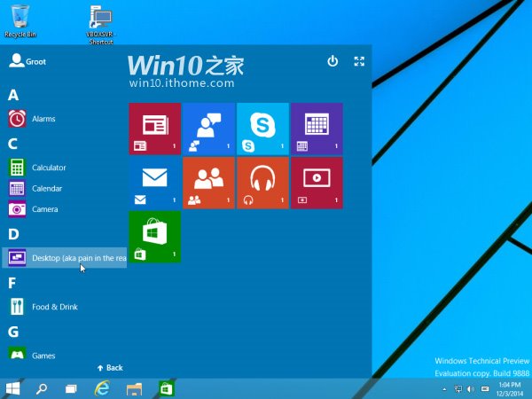
Task: Open the volume speaker tray icon
Action: point(471,389)
